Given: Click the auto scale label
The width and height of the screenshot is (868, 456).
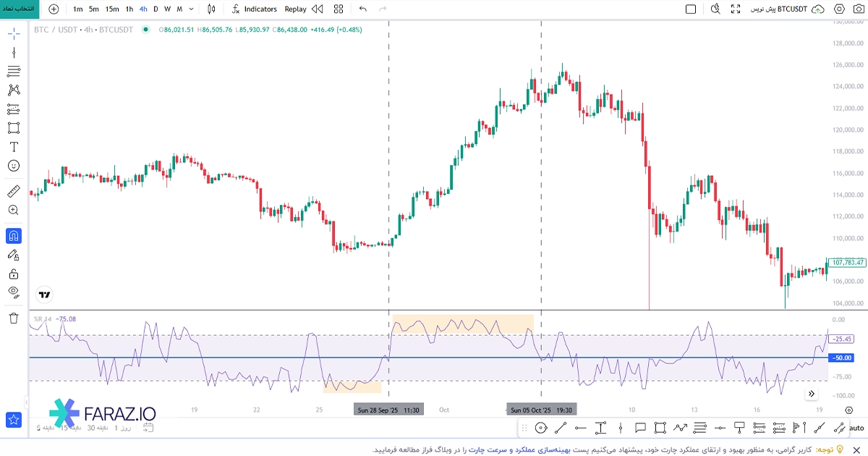Looking at the screenshot, I should click(x=856, y=428).
